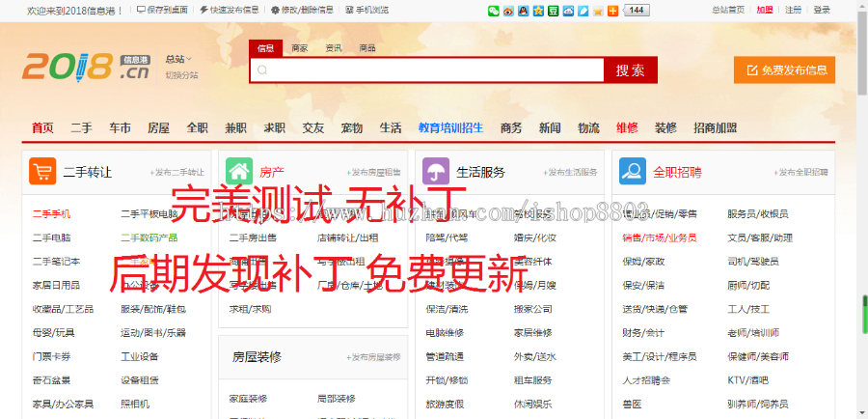Click the yellow star favorites share icon
This screenshot has height=419, width=868.
tap(598, 11)
